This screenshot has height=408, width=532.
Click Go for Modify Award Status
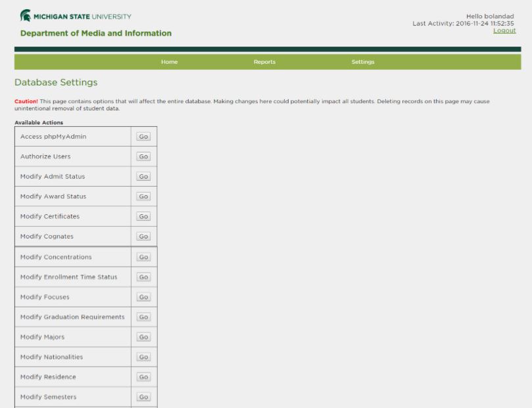click(x=143, y=196)
